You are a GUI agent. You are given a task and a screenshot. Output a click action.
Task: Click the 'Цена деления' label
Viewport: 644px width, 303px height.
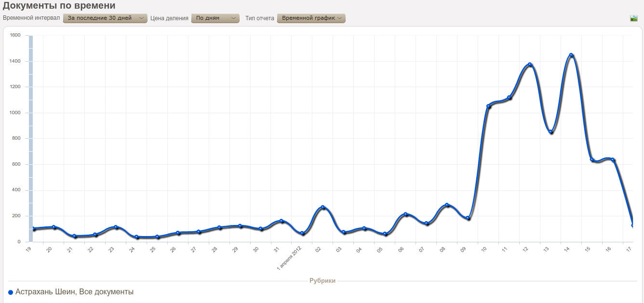(169, 18)
